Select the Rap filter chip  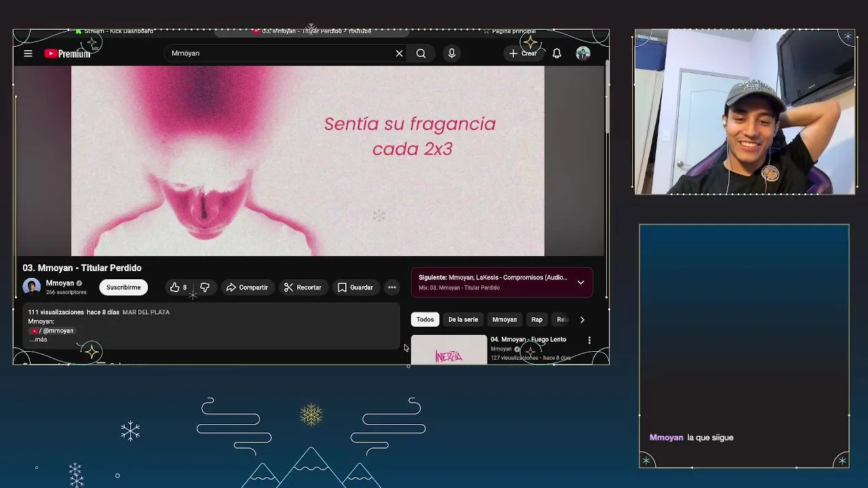point(537,319)
